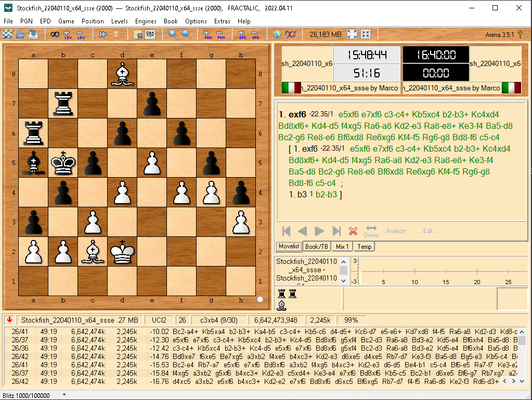Screen dimensions: 532x400
Task: Open file using the folder toolbar icon
Action: (x=20, y=34)
